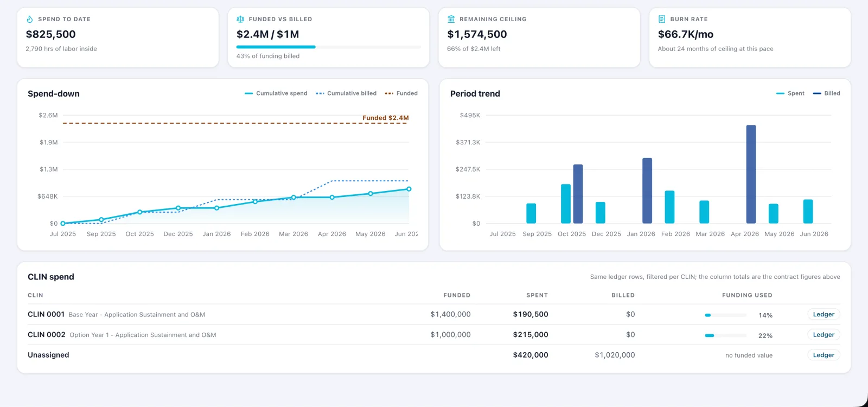Click the Cumulative billed legend entry
Image resolution: width=868 pixels, height=407 pixels.
click(x=346, y=93)
